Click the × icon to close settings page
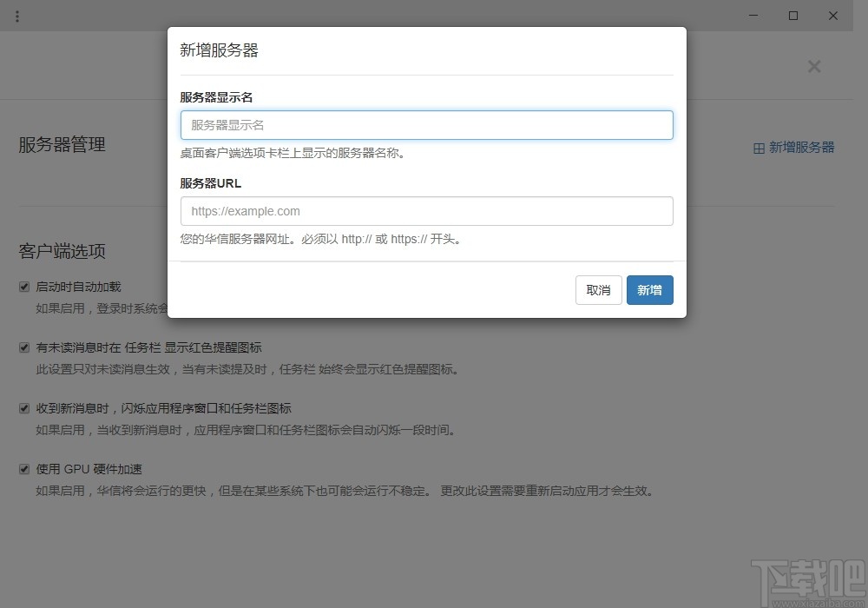The height and width of the screenshot is (608, 868). coord(814,66)
